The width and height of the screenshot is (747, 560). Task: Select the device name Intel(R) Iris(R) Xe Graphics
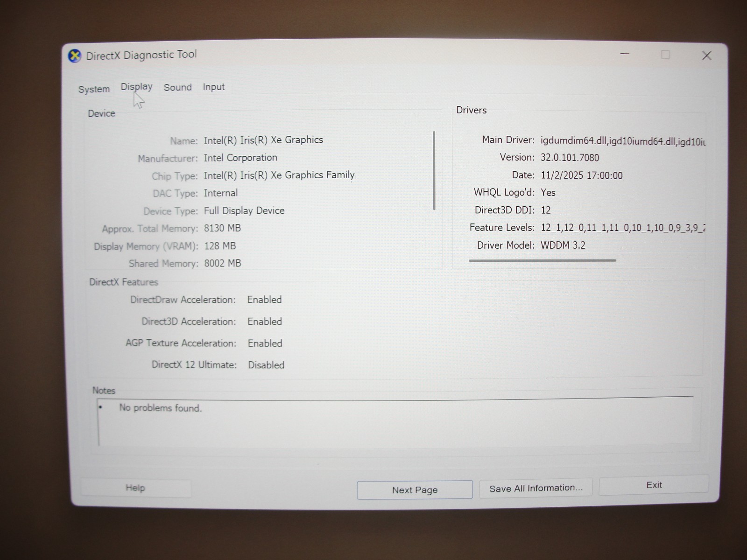(x=263, y=140)
